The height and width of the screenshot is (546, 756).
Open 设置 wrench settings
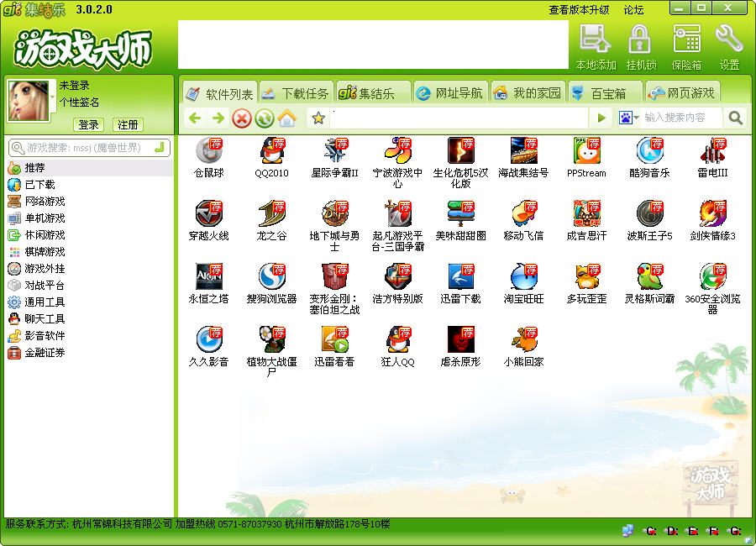pos(729,48)
